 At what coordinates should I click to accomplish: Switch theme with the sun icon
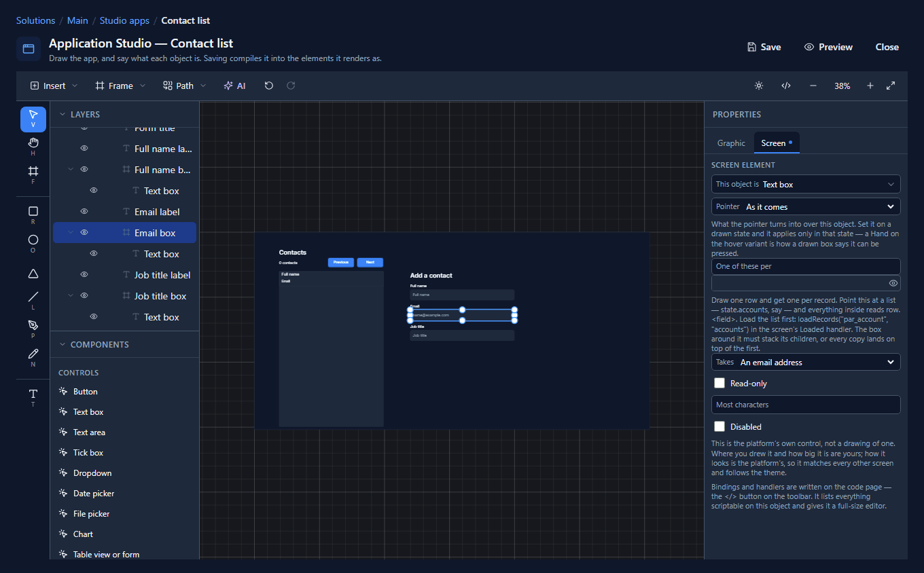pyautogui.click(x=759, y=86)
